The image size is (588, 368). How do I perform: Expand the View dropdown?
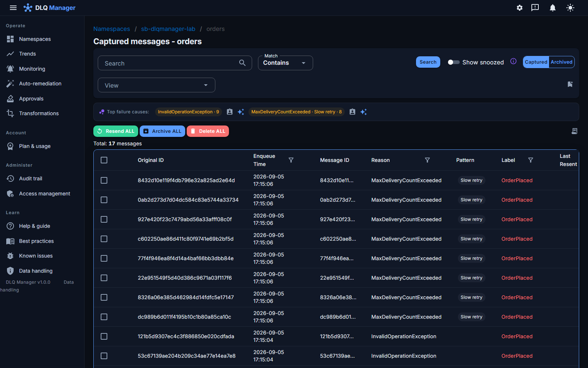pos(157,85)
